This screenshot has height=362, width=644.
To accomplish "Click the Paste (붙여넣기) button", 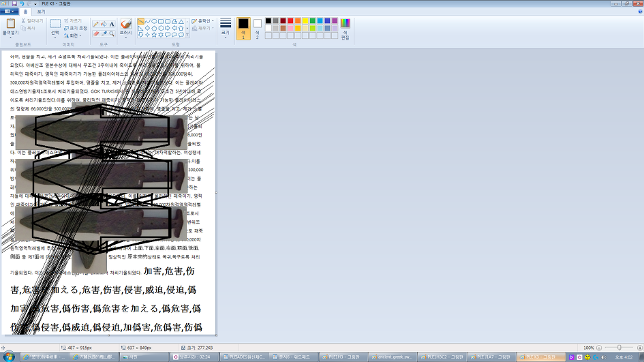I will tap(10, 27).
